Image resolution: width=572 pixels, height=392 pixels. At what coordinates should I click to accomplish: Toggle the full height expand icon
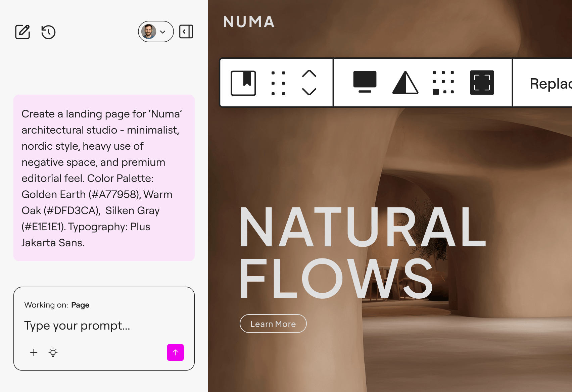click(x=482, y=83)
